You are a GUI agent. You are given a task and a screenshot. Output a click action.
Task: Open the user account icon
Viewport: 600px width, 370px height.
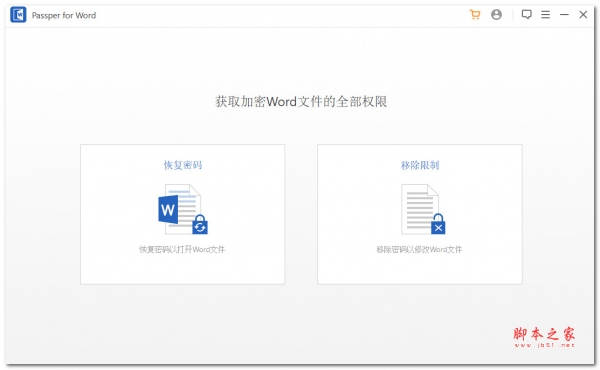tap(496, 15)
